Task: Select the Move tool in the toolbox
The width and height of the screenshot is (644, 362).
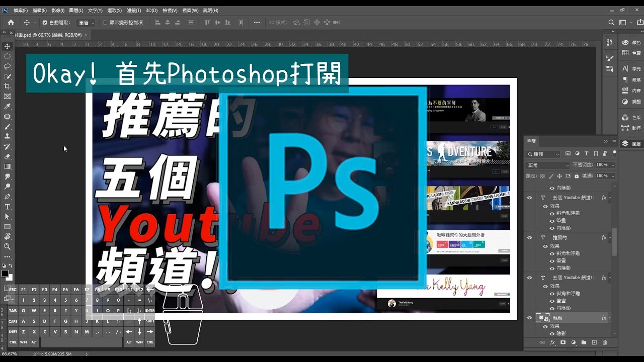Action: pyautogui.click(x=7, y=46)
